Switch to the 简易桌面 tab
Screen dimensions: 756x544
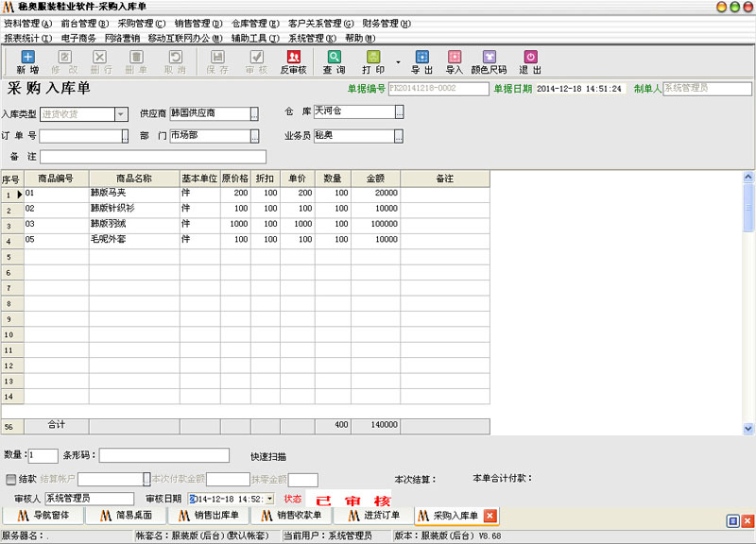[127, 516]
